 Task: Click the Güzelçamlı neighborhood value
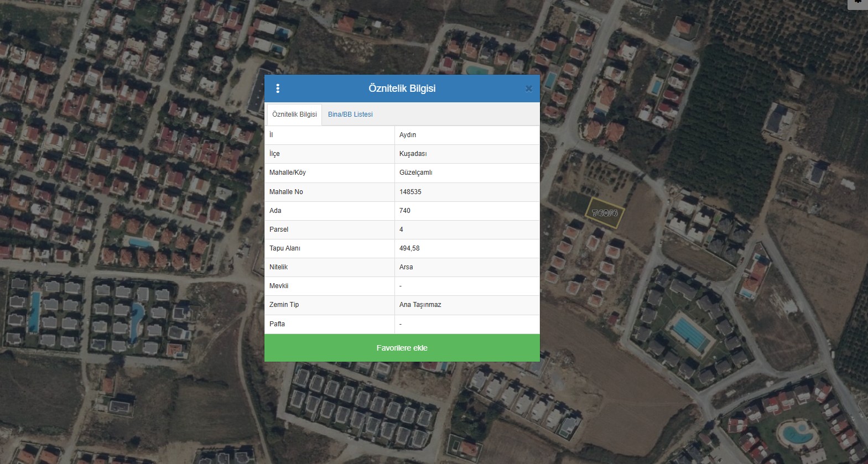click(415, 173)
